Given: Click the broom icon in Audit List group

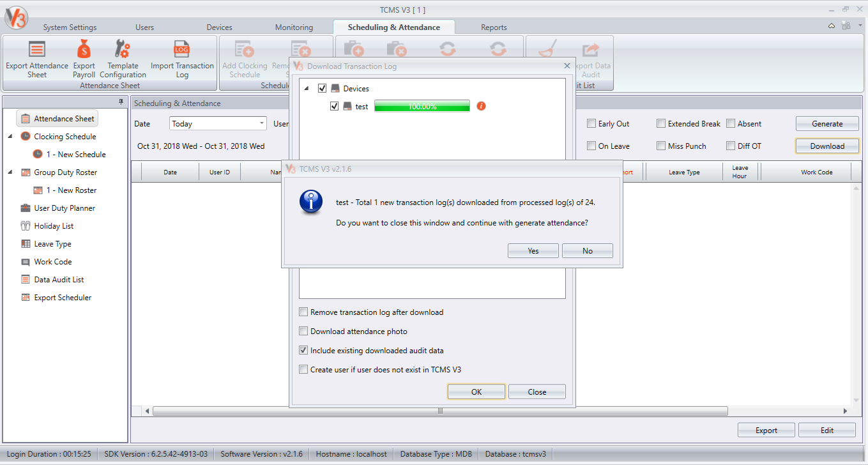Looking at the screenshot, I should [547, 49].
